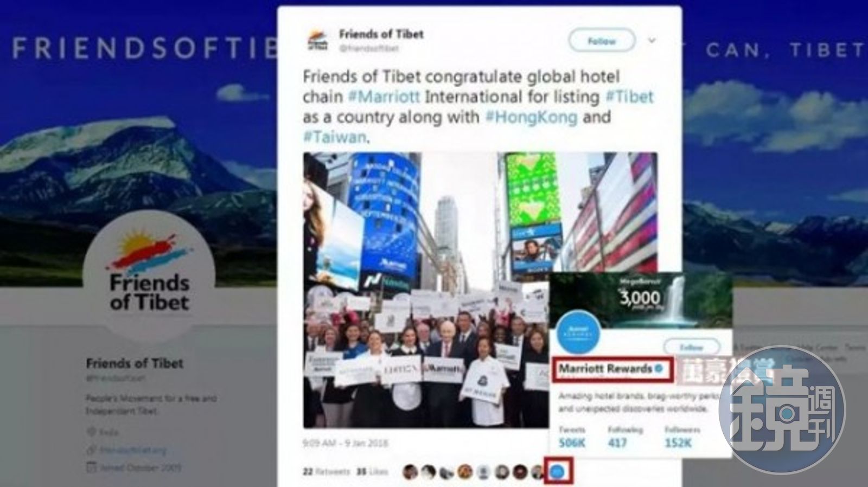
Task: Click the Marriott Rewards profile name
Action: (x=605, y=369)
